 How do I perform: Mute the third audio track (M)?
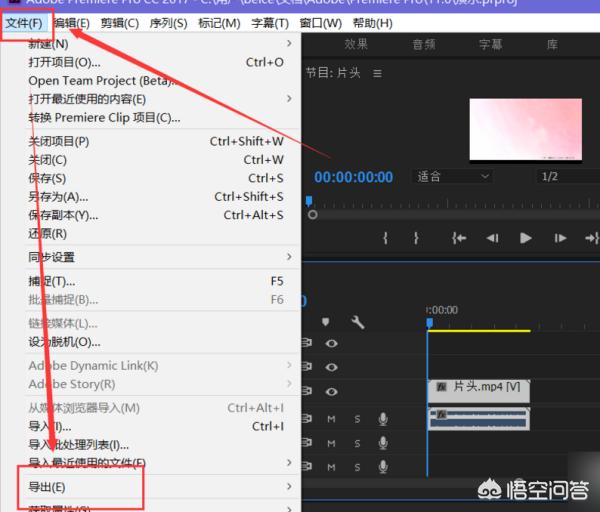coord(331,467)
